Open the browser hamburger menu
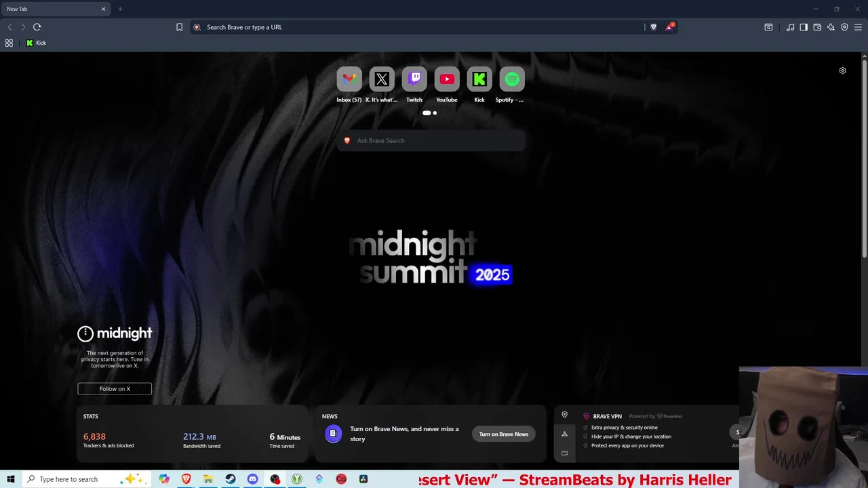 point(858,27)
